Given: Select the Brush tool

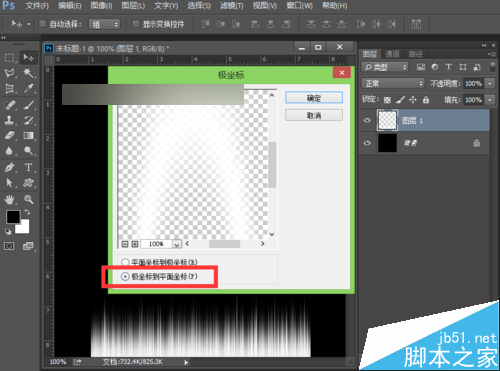Looking at the screenshot, I should coord(29,105).
